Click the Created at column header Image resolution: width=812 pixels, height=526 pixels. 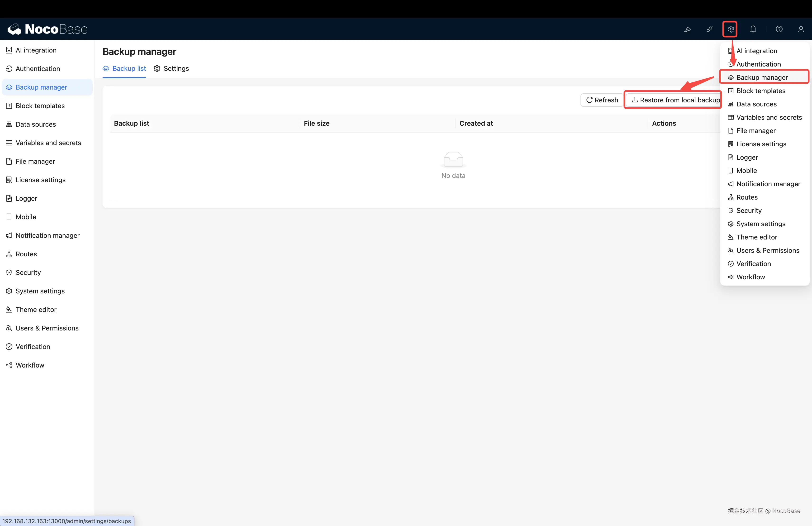(x=476, y=124)
